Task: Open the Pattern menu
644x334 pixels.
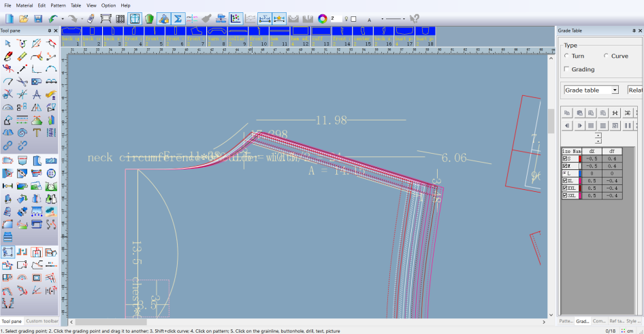Action: click(58, 5)
